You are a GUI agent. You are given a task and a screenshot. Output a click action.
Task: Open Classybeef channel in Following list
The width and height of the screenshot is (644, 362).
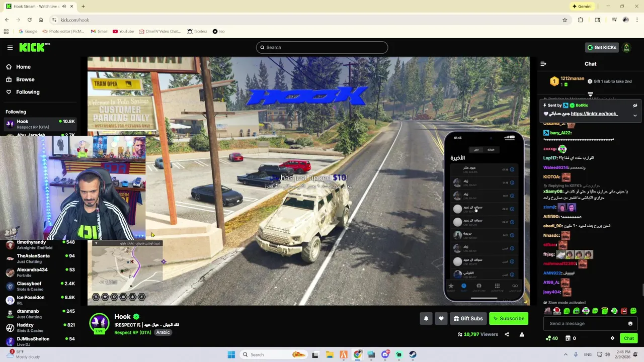click(40, 287)
